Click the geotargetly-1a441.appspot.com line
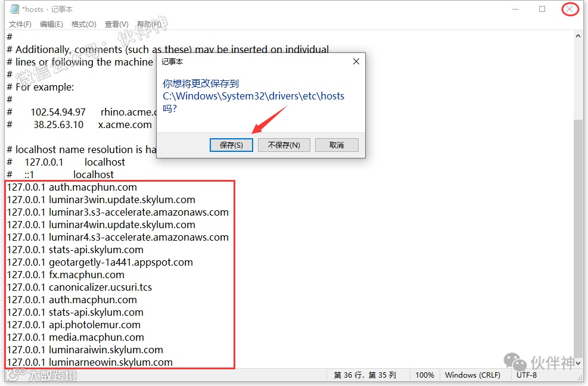The image size is (588, 386). 99,263
